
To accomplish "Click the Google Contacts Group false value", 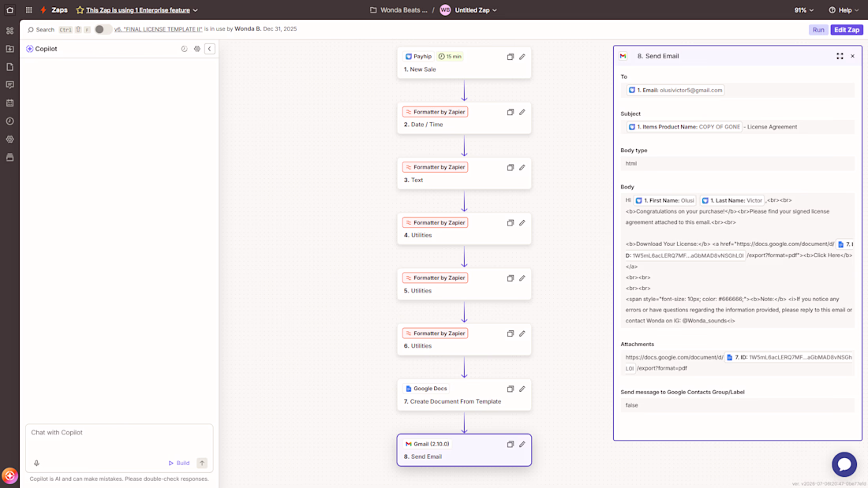I will (737, 405).
